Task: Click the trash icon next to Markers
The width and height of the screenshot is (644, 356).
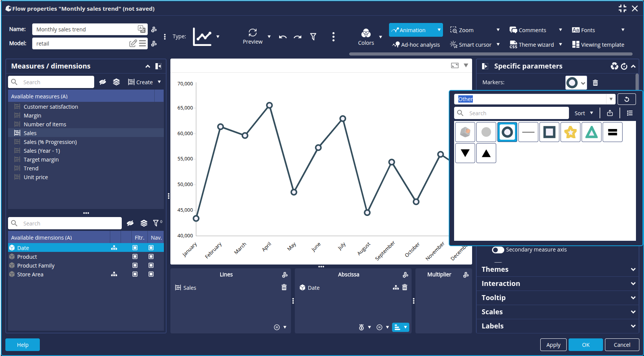Action: (595, 83)
